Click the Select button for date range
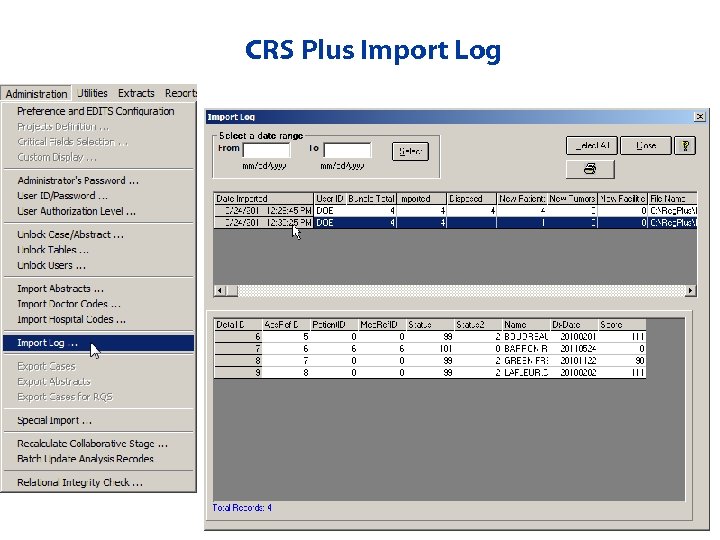 coord(411,152)
